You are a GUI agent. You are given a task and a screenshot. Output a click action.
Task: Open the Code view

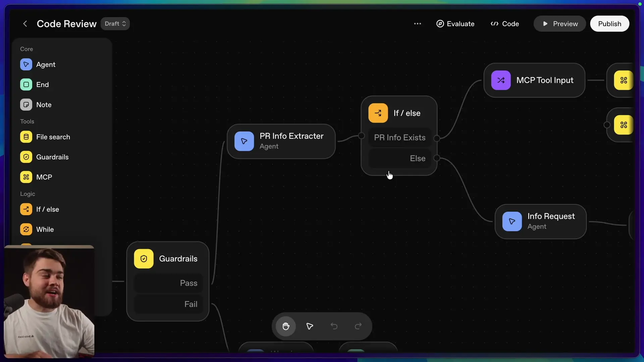(x=504, y=24)
